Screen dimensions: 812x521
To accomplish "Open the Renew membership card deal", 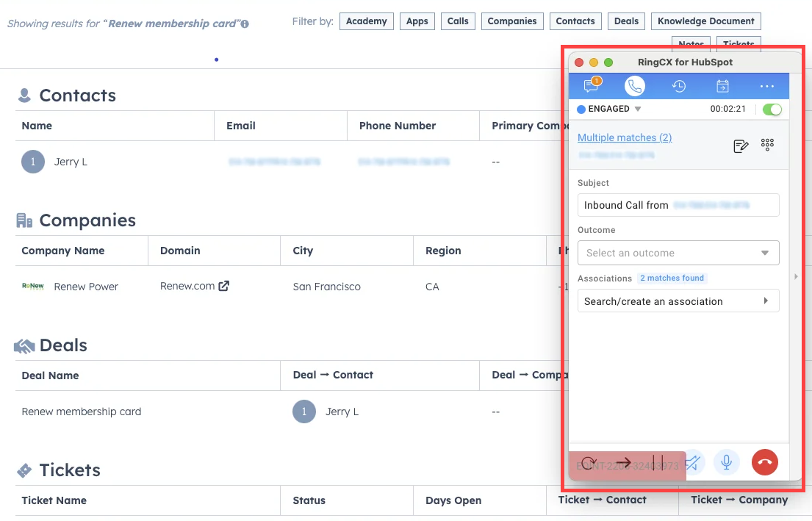I will click(x=82, y=412).
